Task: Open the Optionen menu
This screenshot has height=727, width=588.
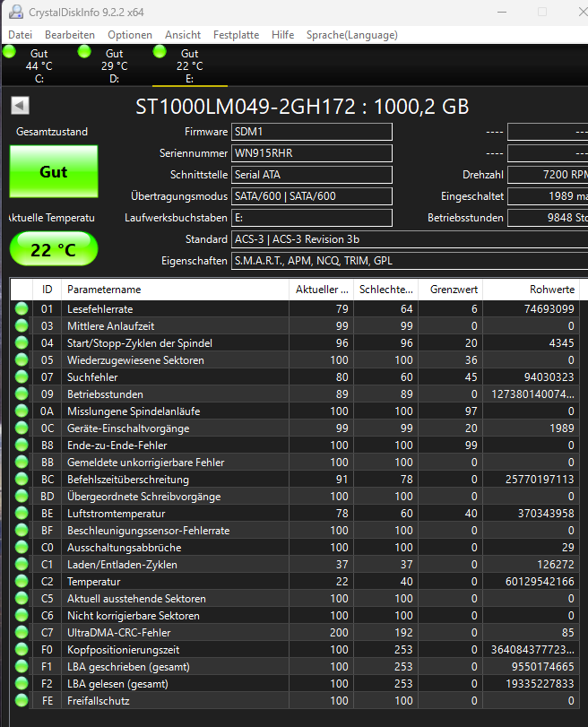Action: point(130,35)
